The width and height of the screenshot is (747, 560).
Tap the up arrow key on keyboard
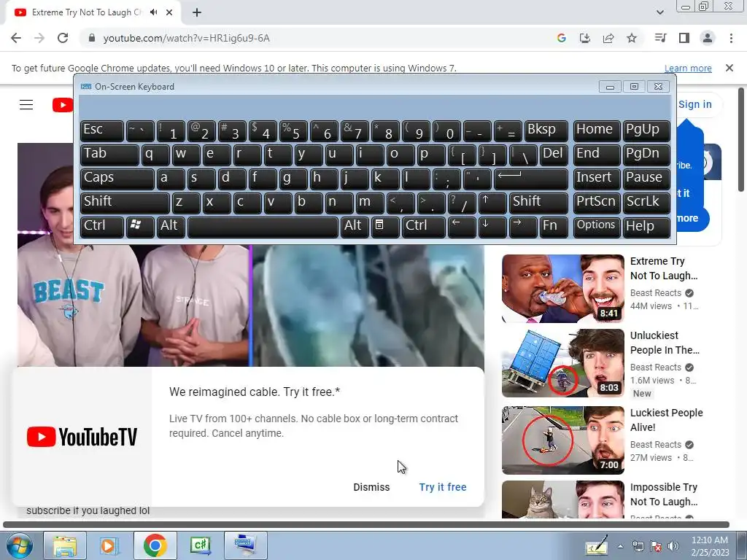click(x=492, y=203)
